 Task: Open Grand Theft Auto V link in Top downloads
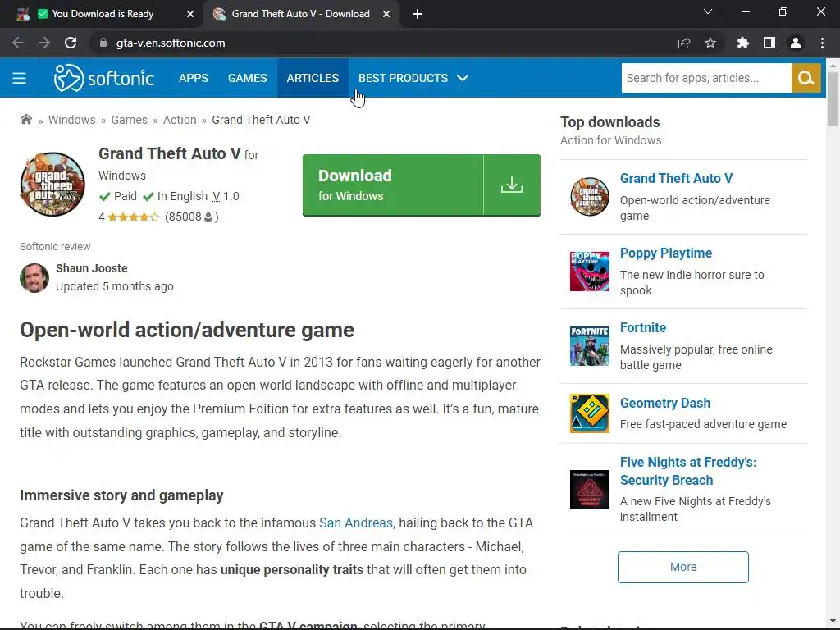click(x=676, y=178)
